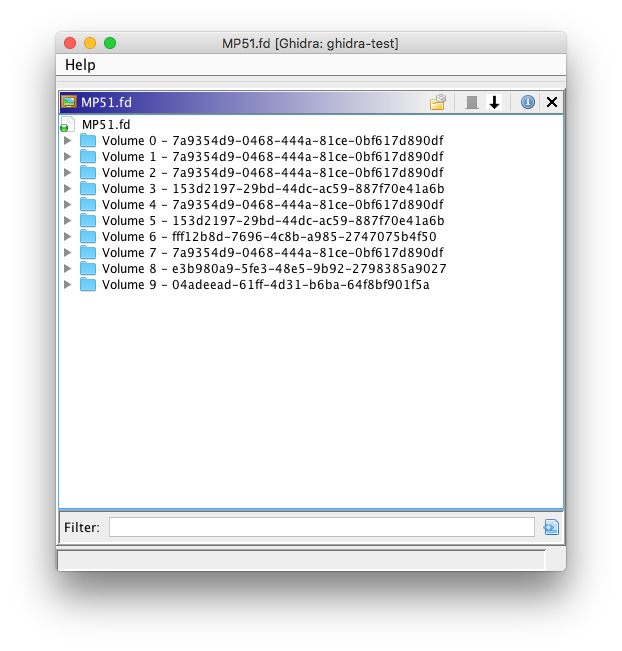Click the MP51.fd panel title icon

click(x=69, y=102)
